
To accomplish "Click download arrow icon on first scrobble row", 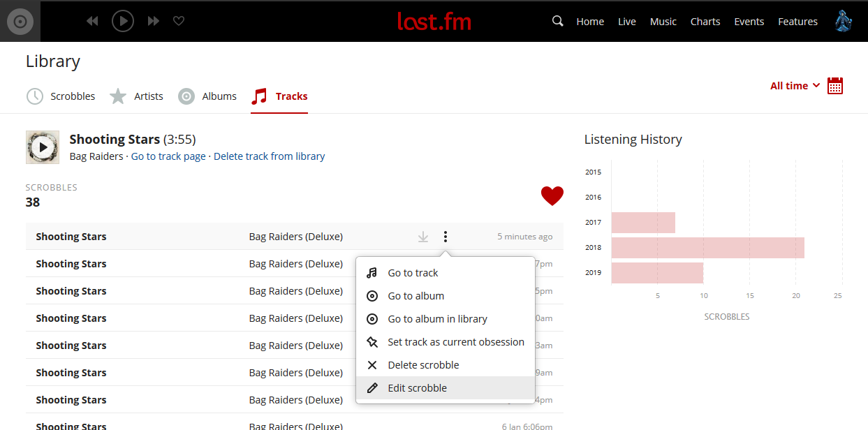I will click(x=422, y=237).
